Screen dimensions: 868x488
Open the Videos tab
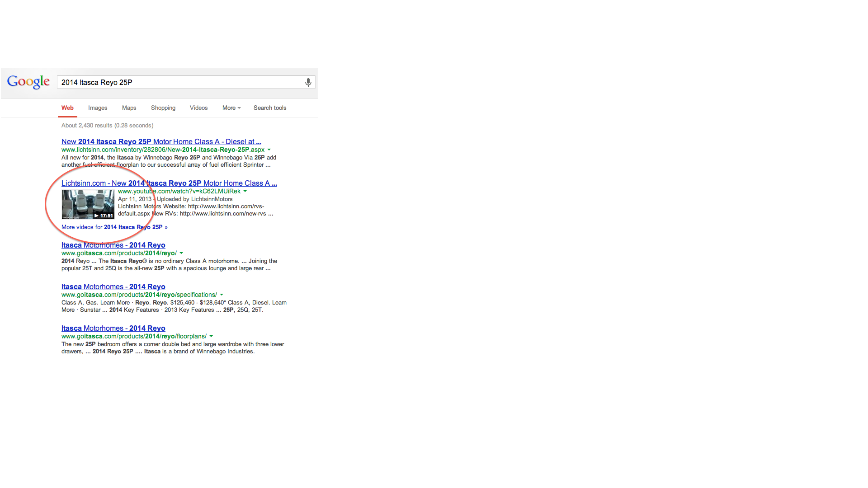point(198,108)
